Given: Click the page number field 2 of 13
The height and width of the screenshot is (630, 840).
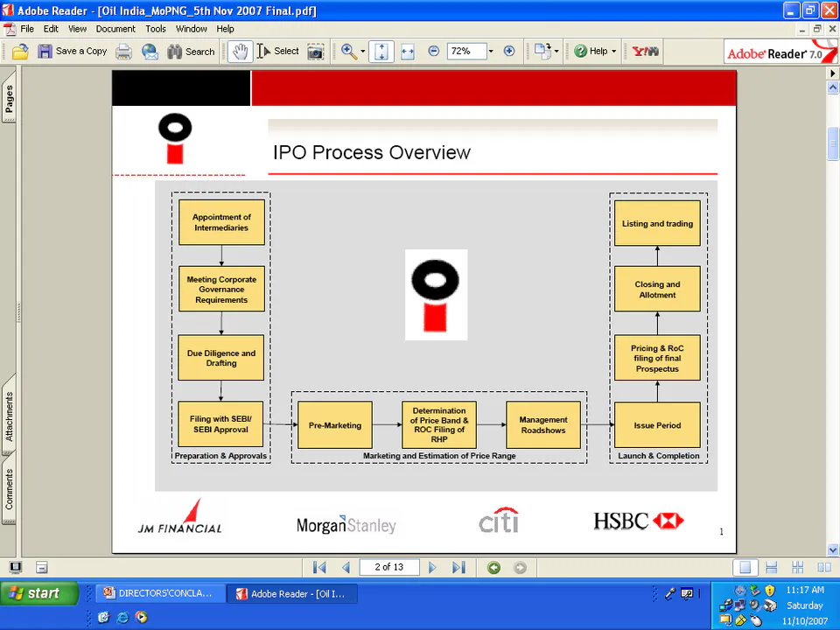Looking at the screenshot, I should (388, 567).
